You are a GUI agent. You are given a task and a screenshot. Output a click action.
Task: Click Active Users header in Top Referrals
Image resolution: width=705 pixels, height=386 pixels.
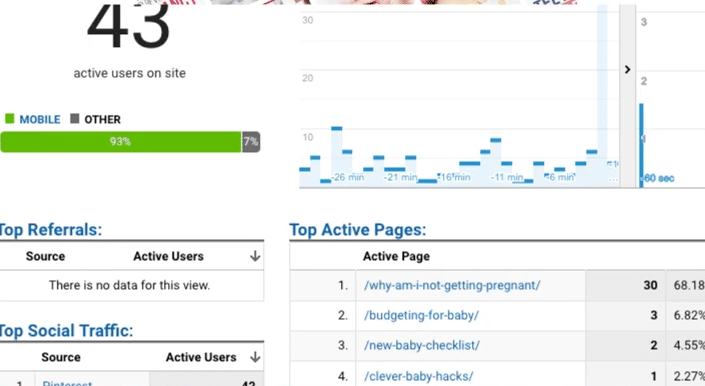click(168, 256)
